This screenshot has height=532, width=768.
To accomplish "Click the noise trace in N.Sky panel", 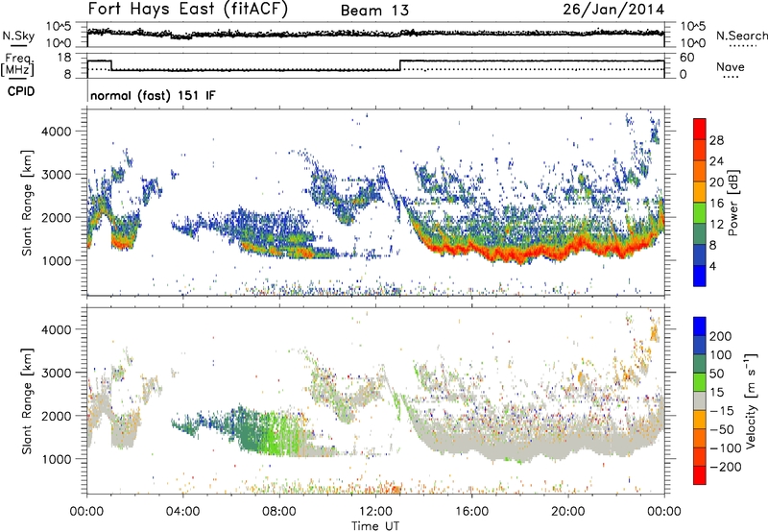I will [375, 34].
